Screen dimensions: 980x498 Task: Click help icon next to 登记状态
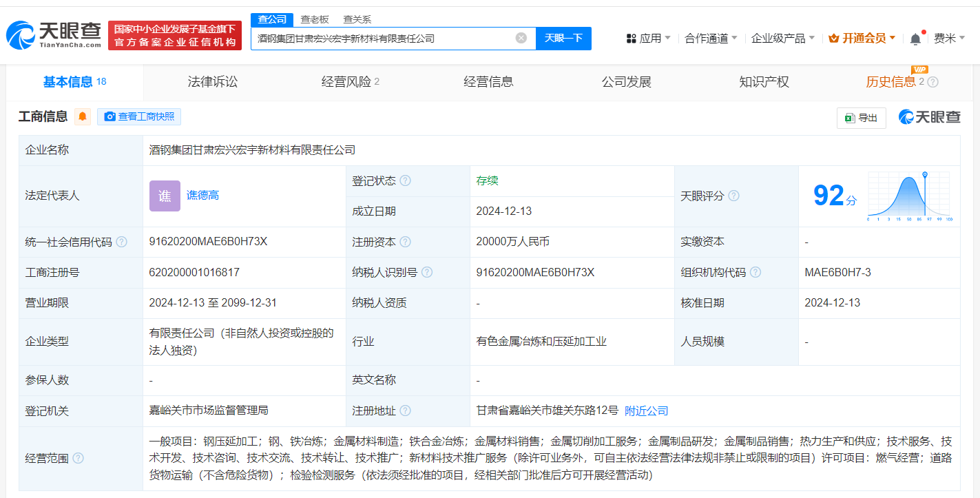406,180
